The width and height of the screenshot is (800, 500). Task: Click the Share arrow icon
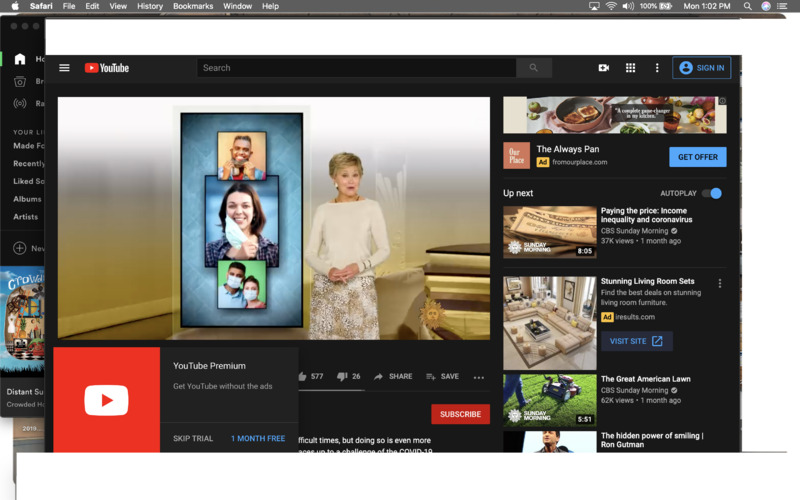click(x=379, y=377)
